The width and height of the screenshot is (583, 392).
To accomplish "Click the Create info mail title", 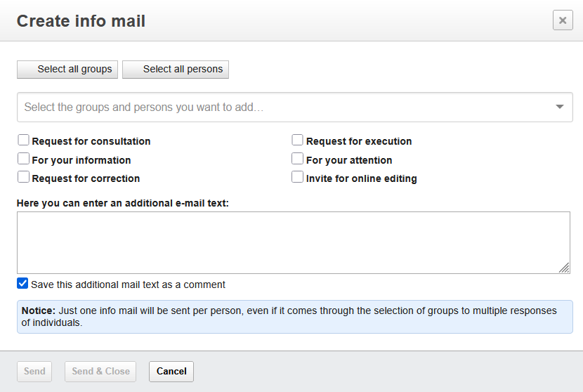I will [81, 21].
